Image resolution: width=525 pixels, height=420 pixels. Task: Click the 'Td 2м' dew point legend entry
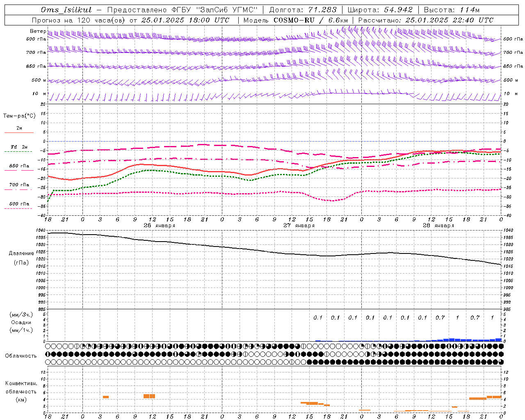[x=19, y=147]
